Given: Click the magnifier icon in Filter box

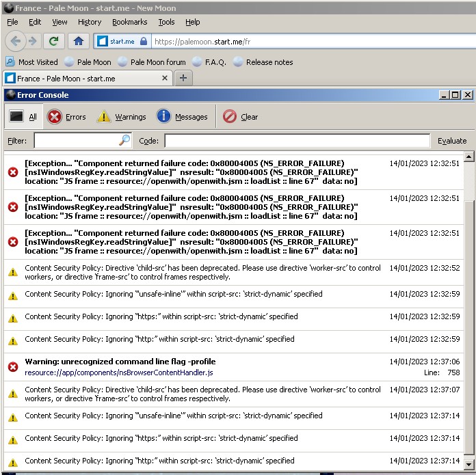Looking at the screenshot, I should 124,140.
